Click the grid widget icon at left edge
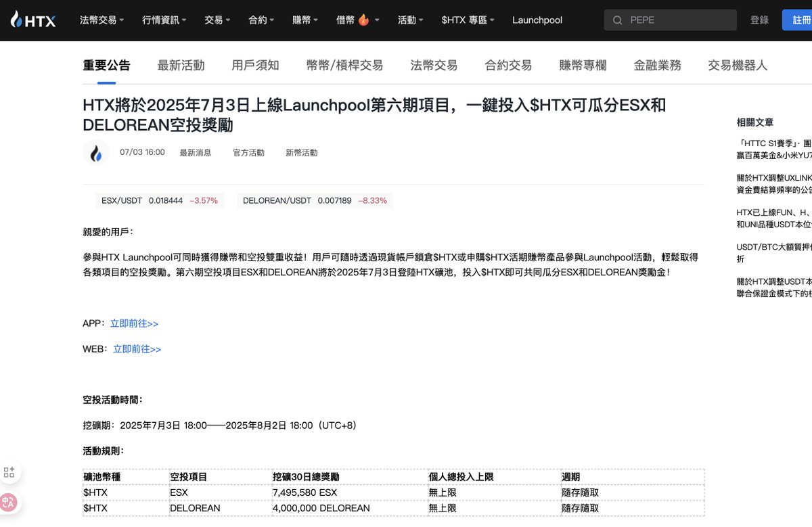 tap(9, 472)
